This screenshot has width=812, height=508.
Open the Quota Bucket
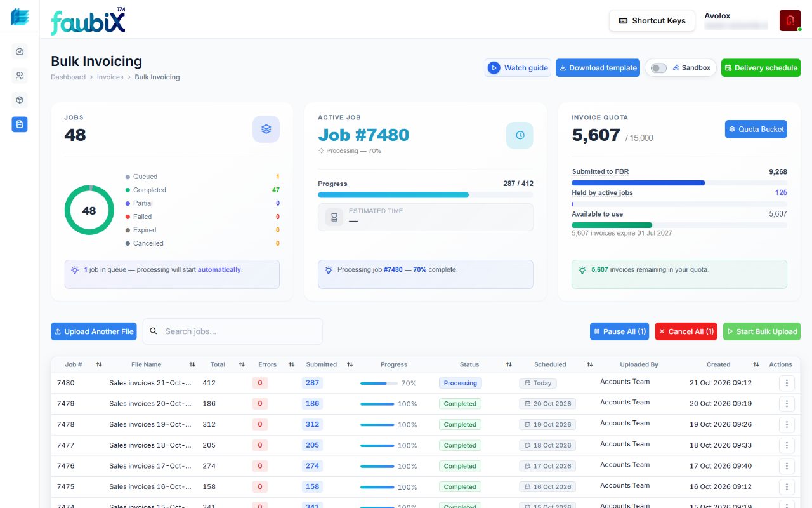[756, 129]
